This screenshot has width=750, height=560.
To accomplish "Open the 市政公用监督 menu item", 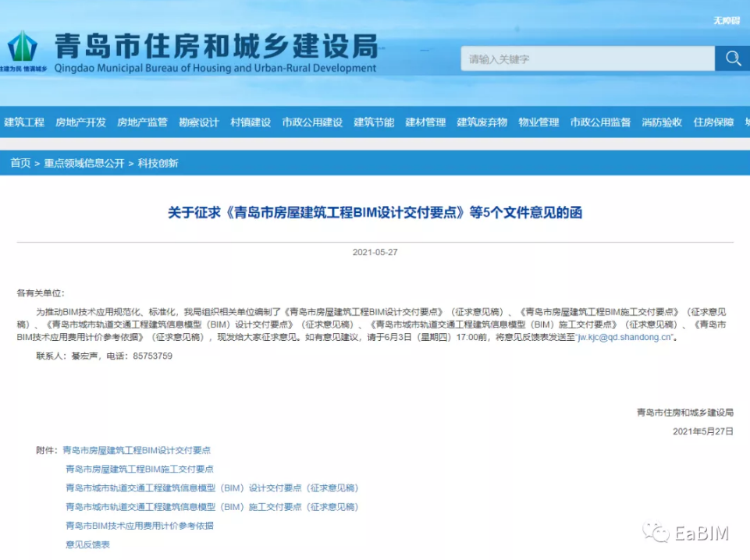I will click(600, 122).
